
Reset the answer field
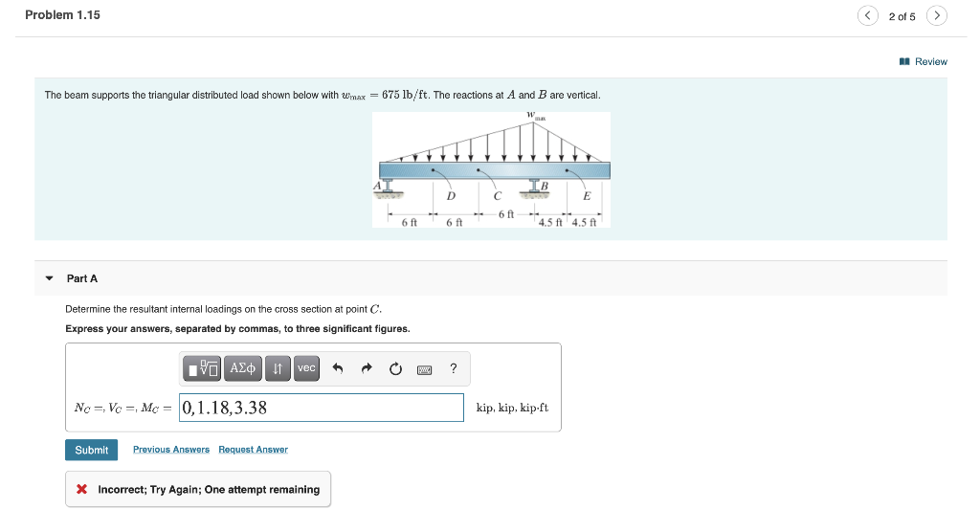tap(395, 368)
